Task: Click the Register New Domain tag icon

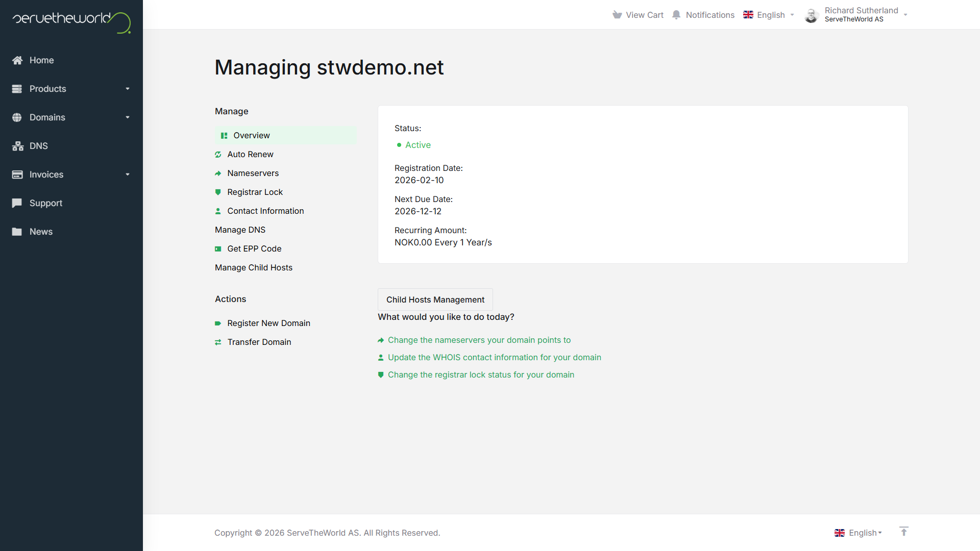Action: click(218, 323)
